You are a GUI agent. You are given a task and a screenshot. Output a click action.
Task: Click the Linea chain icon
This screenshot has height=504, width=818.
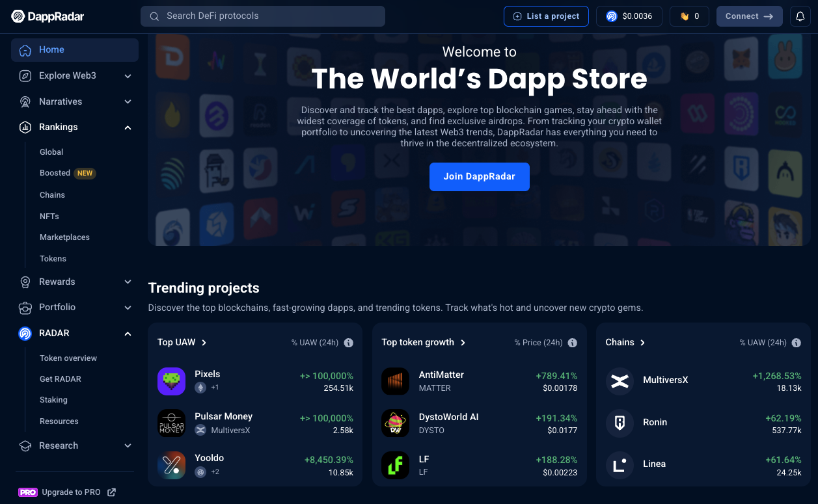[620, 465]
